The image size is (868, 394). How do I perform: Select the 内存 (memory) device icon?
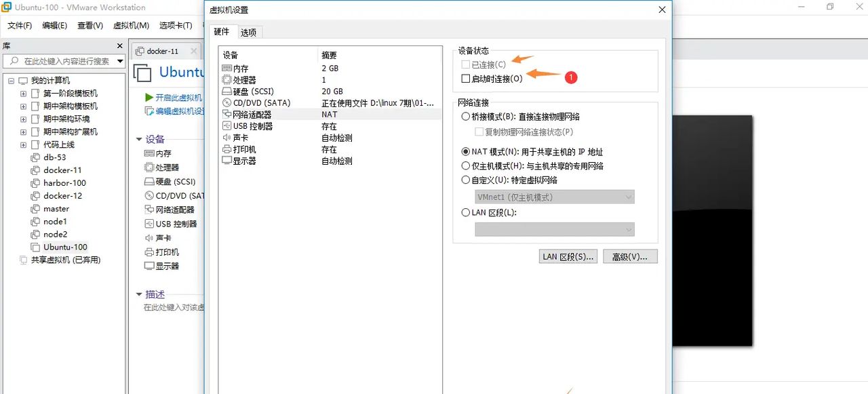tap(226, 68)
